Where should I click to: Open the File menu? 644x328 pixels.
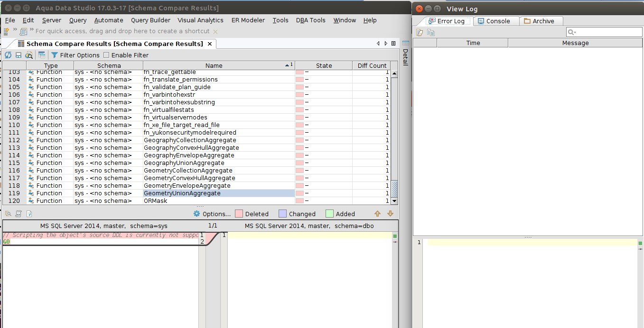pyautogui.click(x=10, y=20)
